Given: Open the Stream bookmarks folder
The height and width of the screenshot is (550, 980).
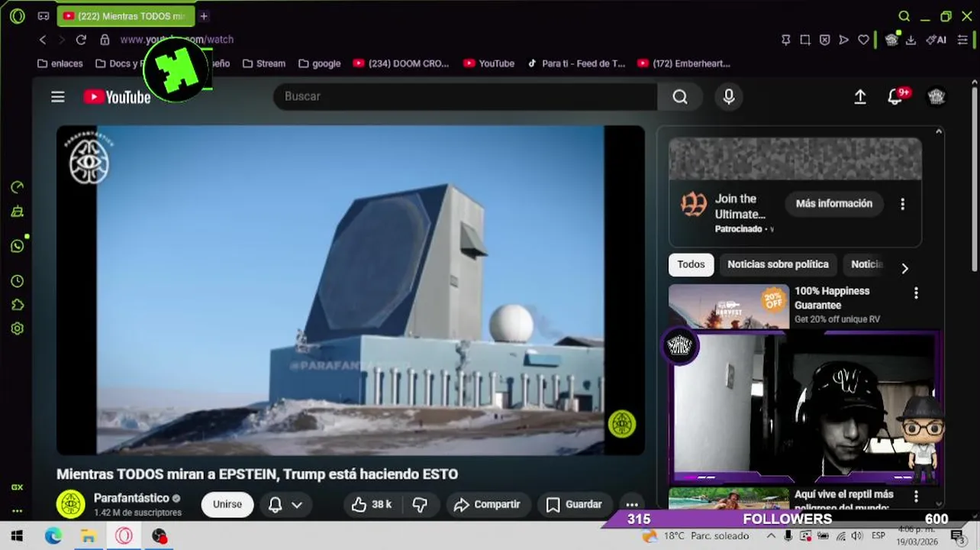Looking at the screenshot, I should click(x=264, y=63).
